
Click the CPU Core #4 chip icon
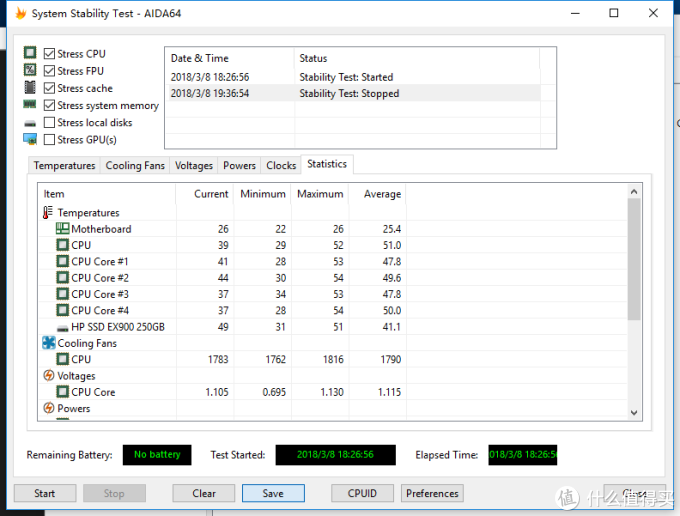[x=62, y=310]
